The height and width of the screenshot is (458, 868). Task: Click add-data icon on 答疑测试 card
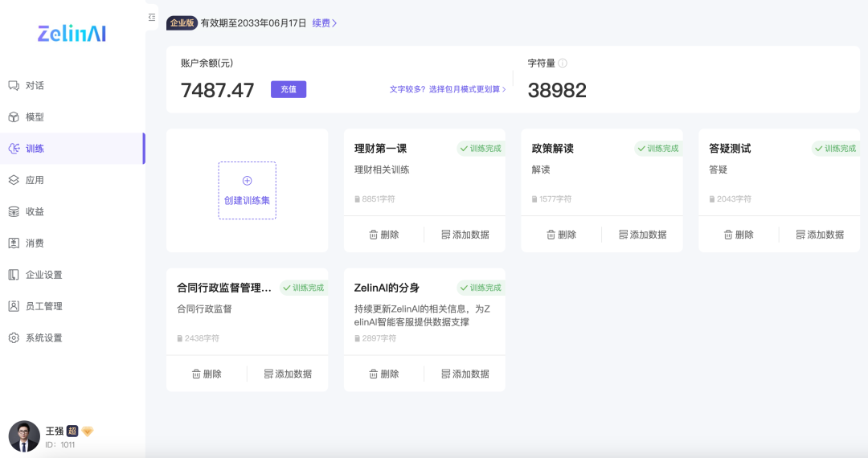tap(800, 235)
